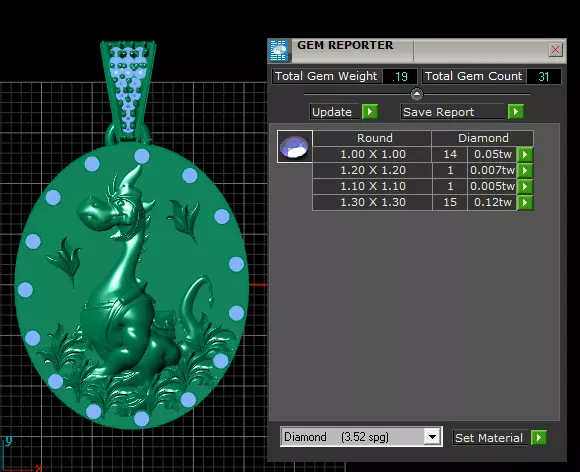Click the Total Gem Count value field
This screenshot has width=580, height=472.
tap(543, 77)
